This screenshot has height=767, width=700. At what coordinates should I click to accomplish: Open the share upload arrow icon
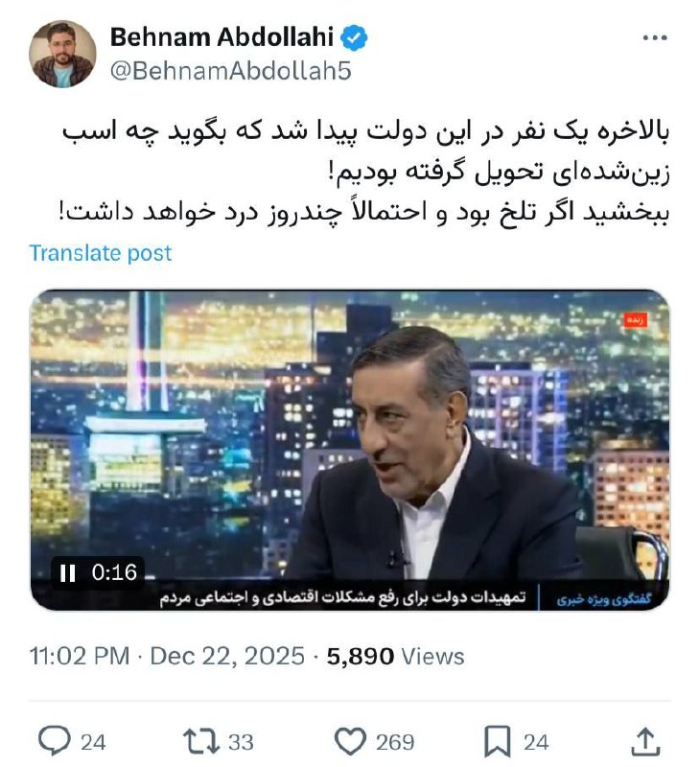(x=645, y=741)
